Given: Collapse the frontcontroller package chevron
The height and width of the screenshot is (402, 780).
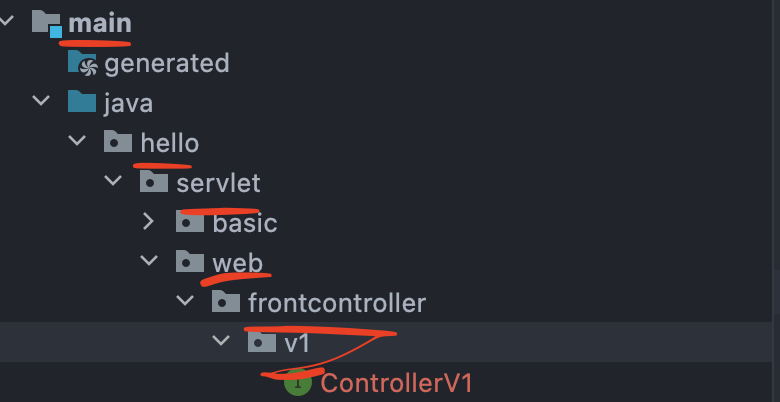Looking at the screenshot, I should click(x=185, y=301).
